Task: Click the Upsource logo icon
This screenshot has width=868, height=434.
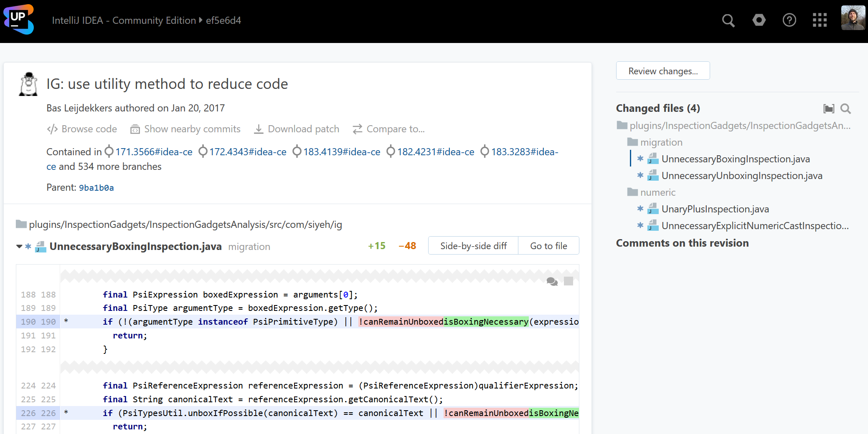Action: click(18, 20)
